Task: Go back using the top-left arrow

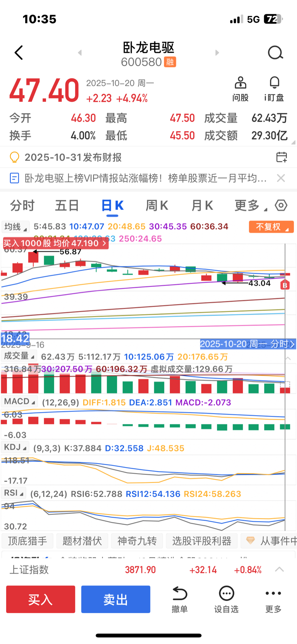Action: (19, 53)
